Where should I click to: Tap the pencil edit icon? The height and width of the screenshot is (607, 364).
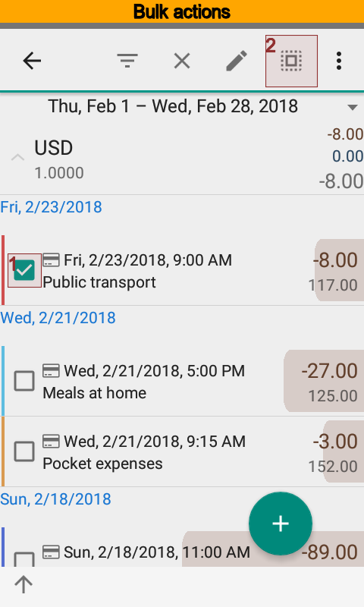pos(237,61)
